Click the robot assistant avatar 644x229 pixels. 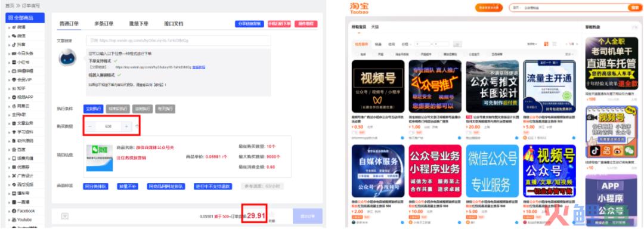click(x=67, y=58)
